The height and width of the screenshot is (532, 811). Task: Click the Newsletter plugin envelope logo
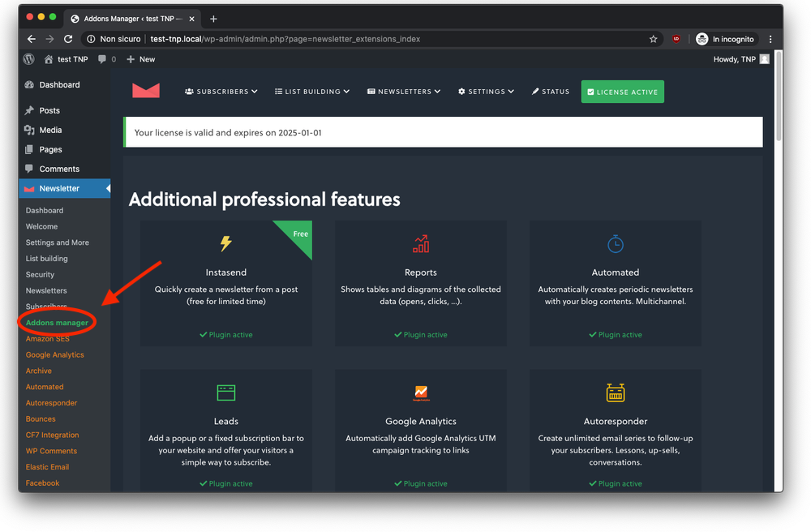click(x=146, y=91)
